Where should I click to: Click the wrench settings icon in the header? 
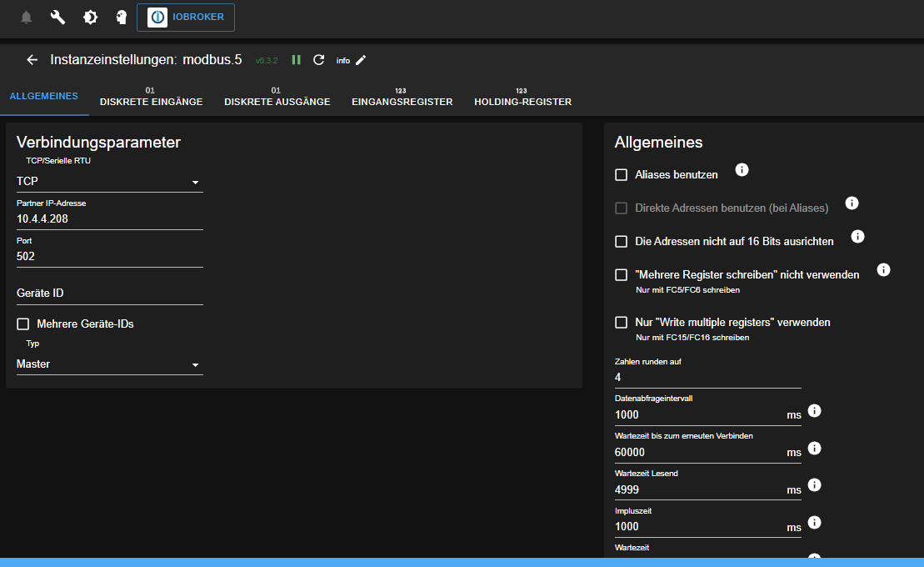point(57,15)
